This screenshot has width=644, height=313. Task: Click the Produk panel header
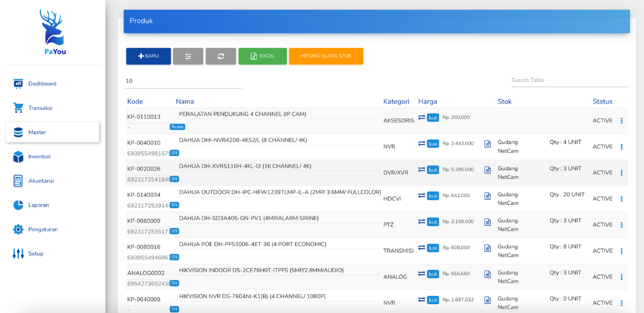(x=377, y=21)
